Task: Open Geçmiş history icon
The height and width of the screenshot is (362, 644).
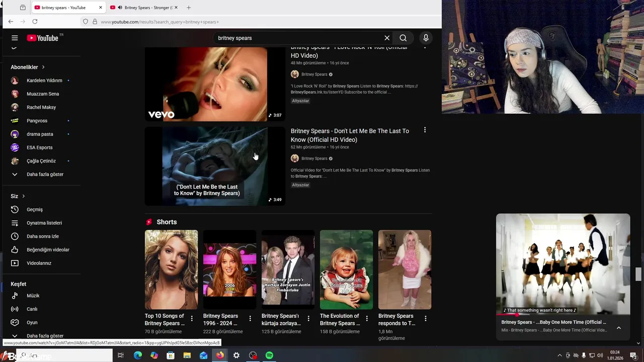Action: click(x=15, y=210)
